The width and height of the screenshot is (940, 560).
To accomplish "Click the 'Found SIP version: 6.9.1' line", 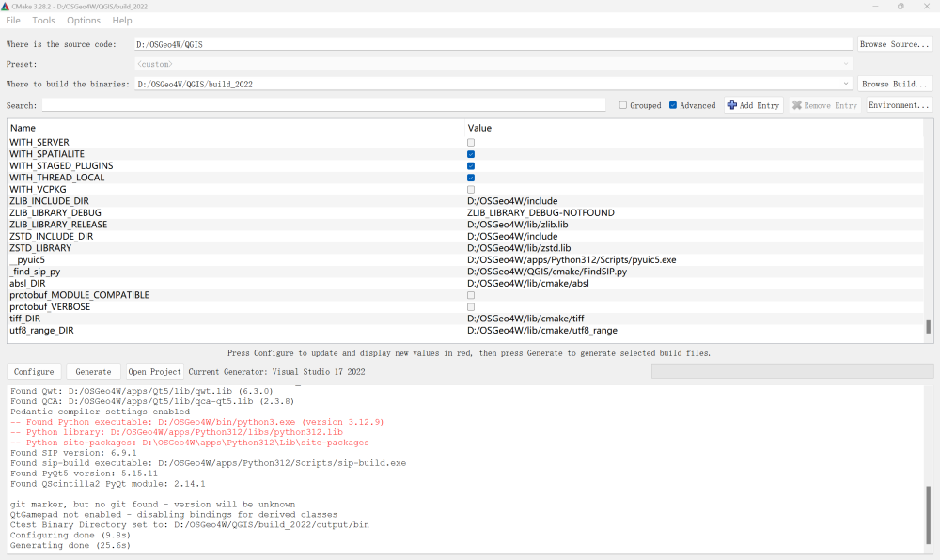I will point(73,453).
